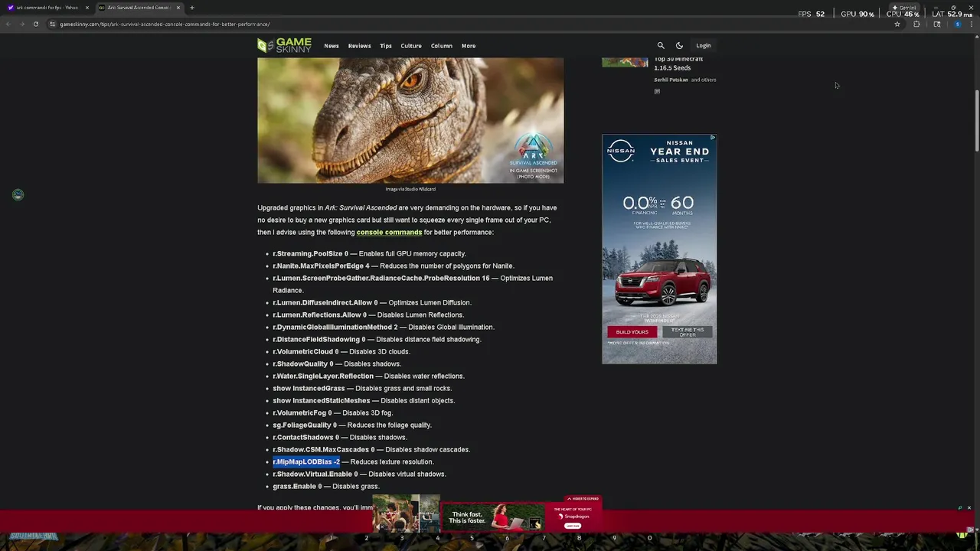Click Hover to Expand on bottom ad

point(584,499)
